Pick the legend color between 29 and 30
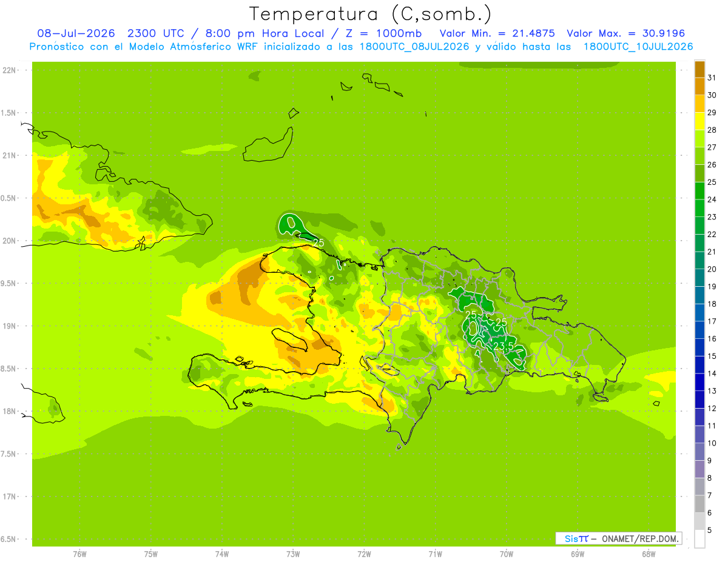This screenshot has height=562, width=728. 699,104
